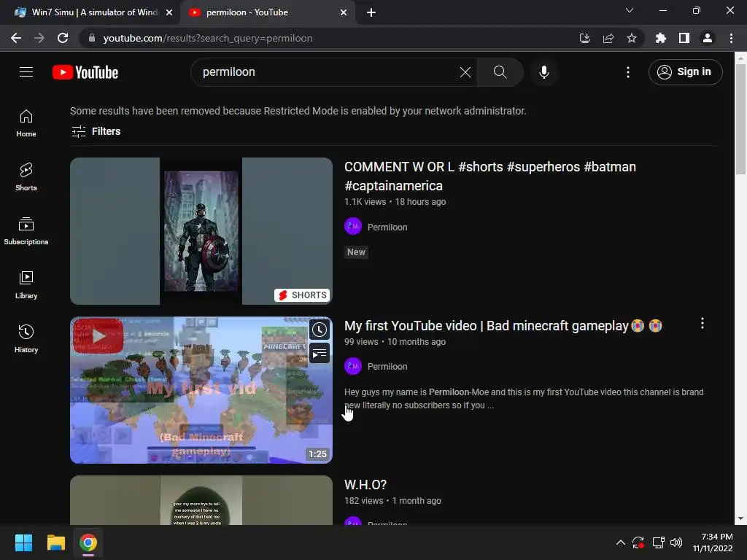The image size is (747, 560).
Task: Open search Filters
Action: (96, 131)
